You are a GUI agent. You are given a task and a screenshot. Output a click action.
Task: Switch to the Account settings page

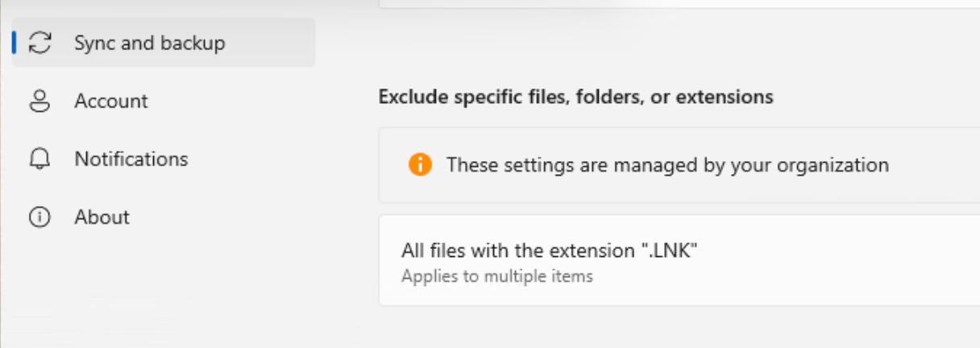tap(111, 101)
